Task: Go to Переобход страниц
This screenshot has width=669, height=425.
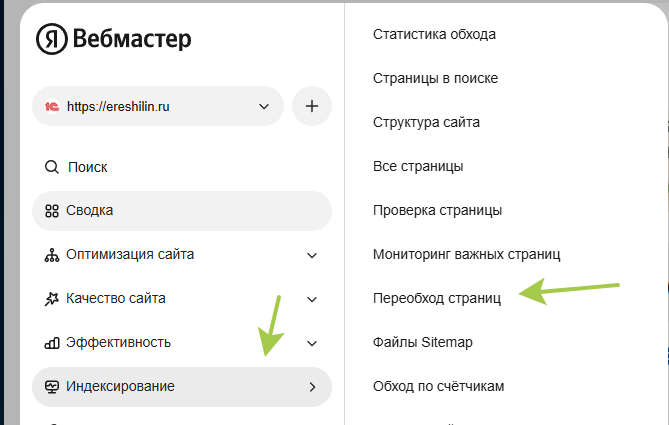Action: (436, 298)
